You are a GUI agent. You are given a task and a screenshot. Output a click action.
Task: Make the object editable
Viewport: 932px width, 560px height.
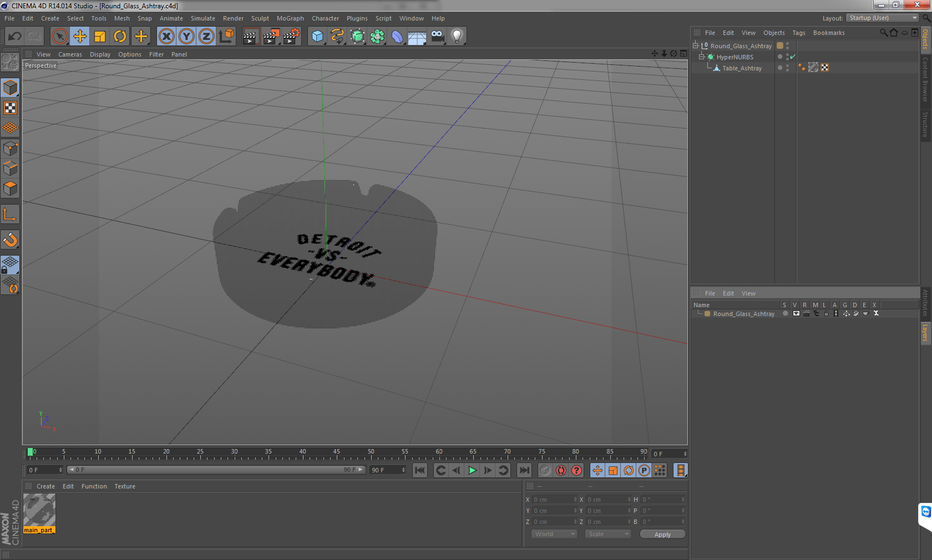pos(10,62)
